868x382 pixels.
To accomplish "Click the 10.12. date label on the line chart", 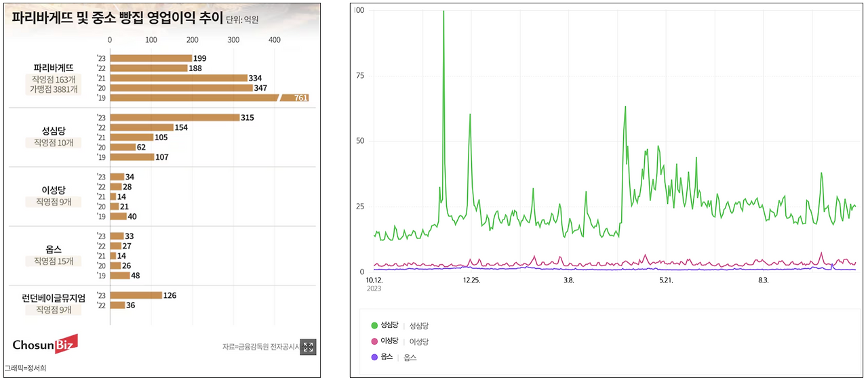I will 375,280.
